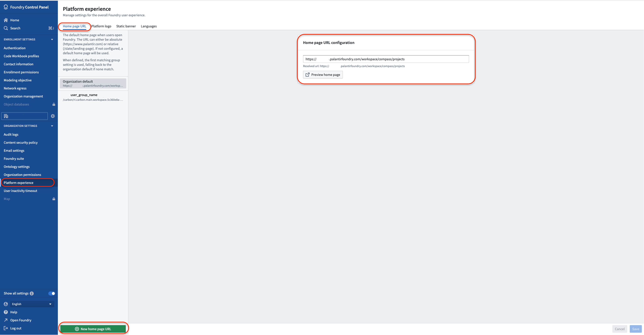Click the Preview home page external link icon
This screenshot has width=644, height=335.
308,75
